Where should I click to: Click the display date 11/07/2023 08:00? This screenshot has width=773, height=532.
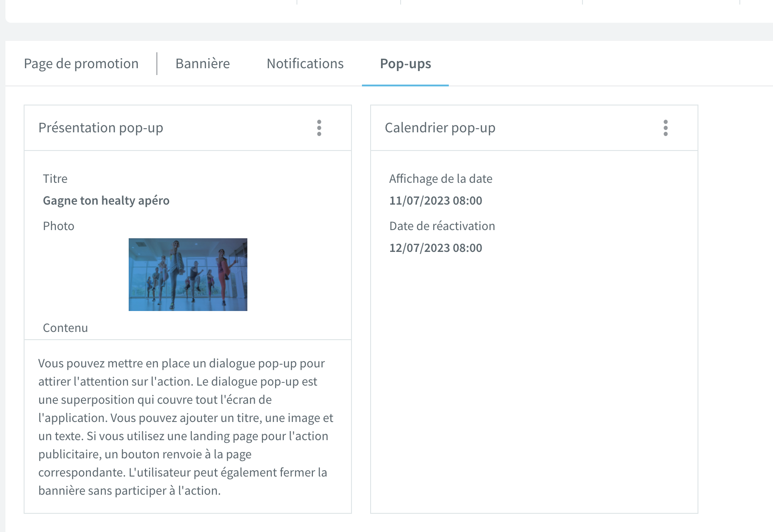pyautogui.click(x=436, y=201)
